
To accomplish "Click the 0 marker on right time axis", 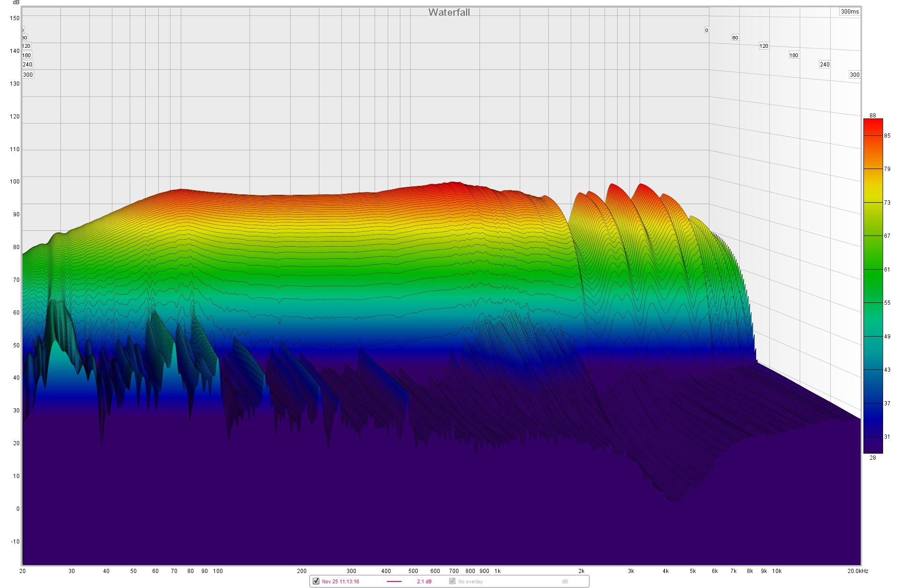I will (x=707, y=30).
